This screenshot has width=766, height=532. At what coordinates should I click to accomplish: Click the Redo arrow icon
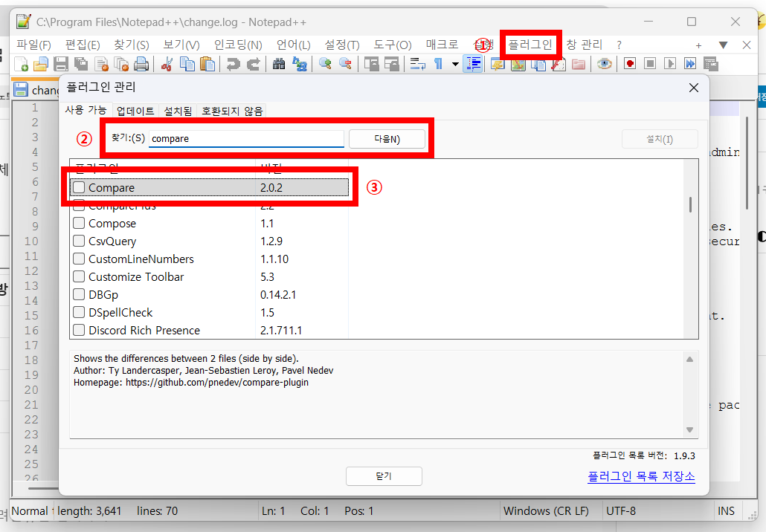253,64
